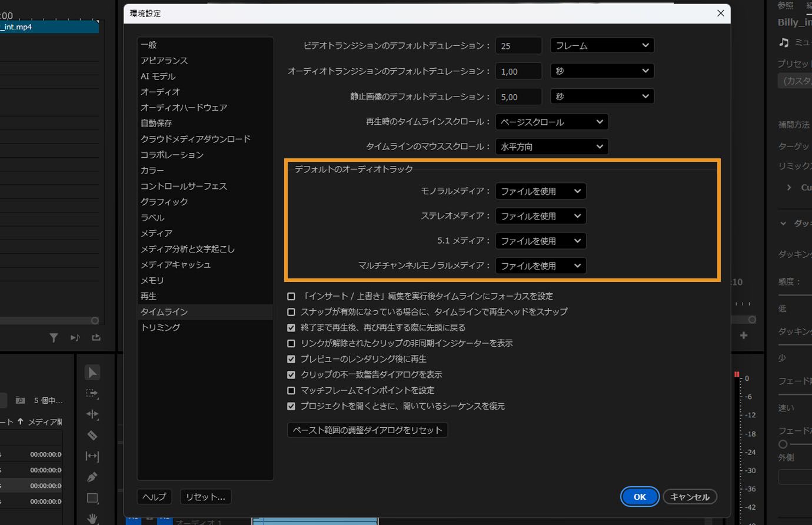Select the 長方形ツール (Rectangle tool)
The image size is (812, 525).
pyautogui.click(x=92, y=499)
